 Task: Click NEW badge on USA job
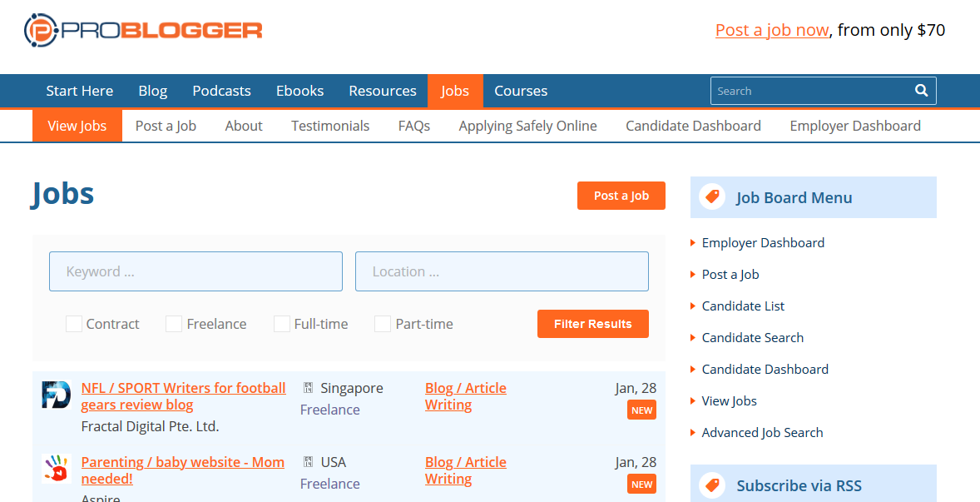[x=642, y=484]
